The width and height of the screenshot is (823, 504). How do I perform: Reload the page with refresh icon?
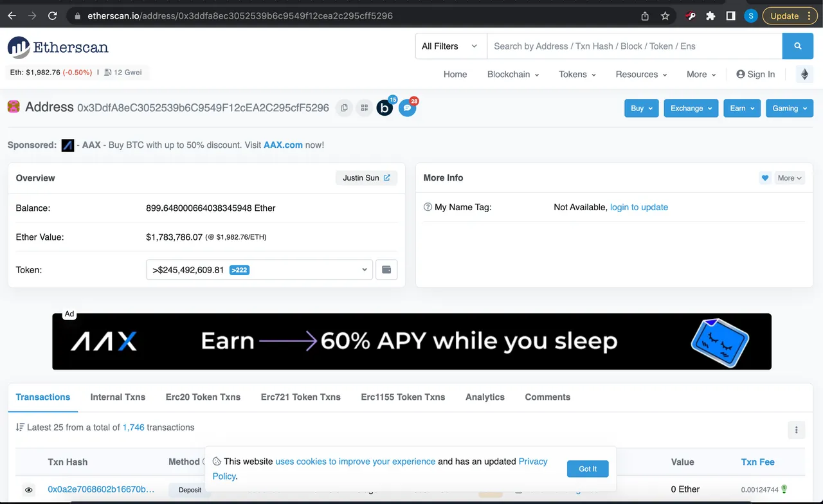(x=53, y=16)
